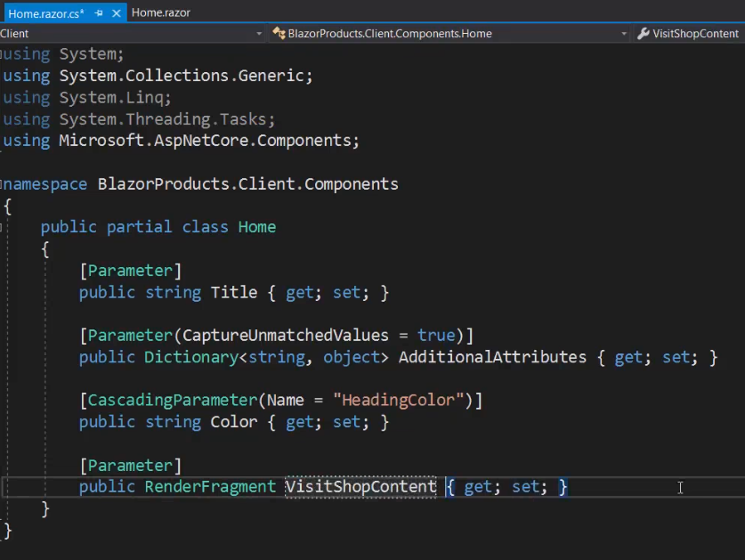
Task: Click the Home class name
Action: point(257,227)
